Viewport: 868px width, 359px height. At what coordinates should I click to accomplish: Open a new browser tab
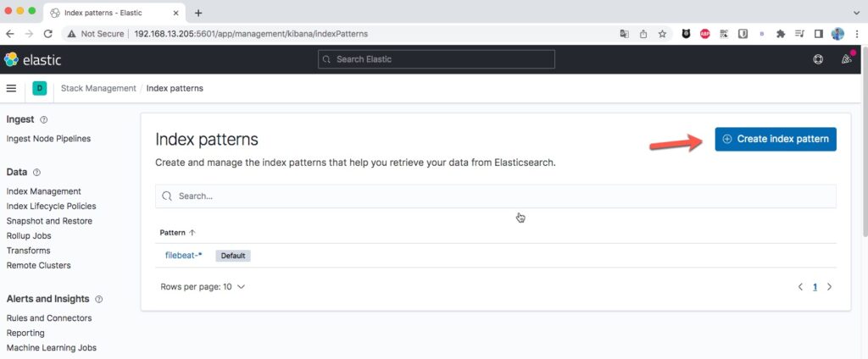tap(198, 13)
